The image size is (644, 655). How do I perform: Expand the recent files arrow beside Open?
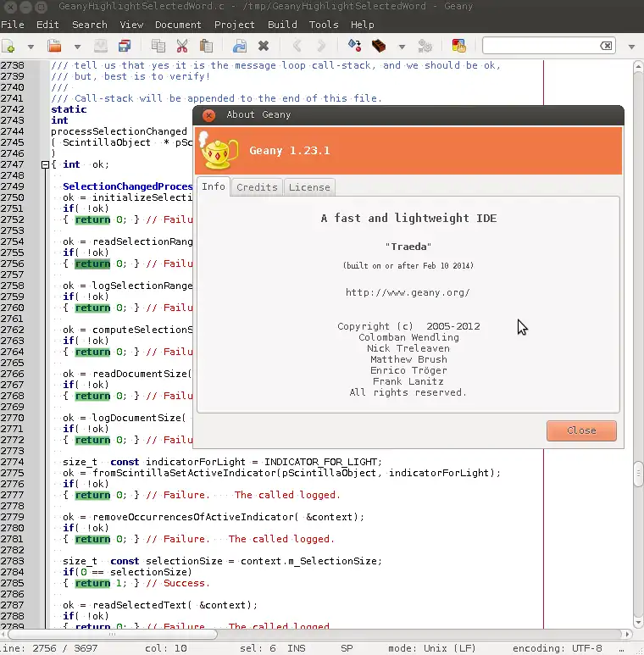click(76, 47)
